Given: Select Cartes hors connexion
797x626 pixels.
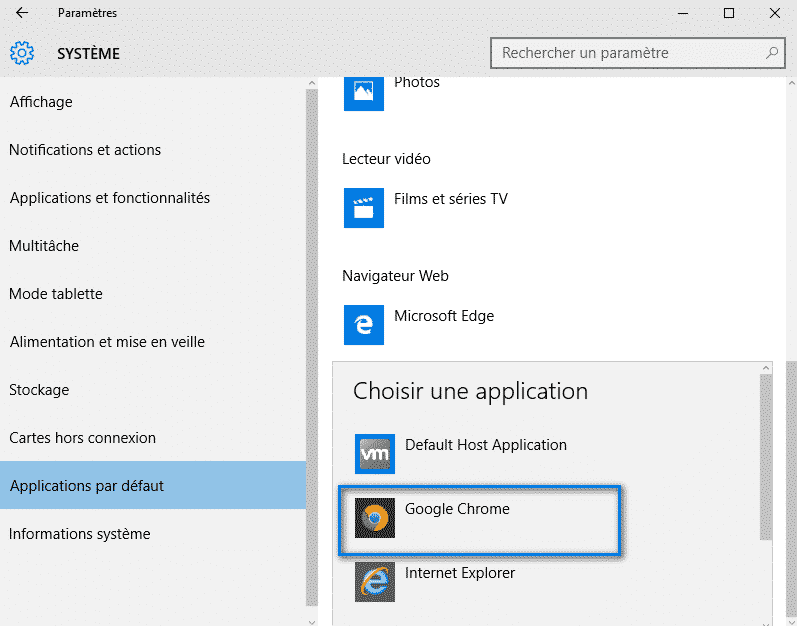Looking at the screenshot, I should click(83, 438).
